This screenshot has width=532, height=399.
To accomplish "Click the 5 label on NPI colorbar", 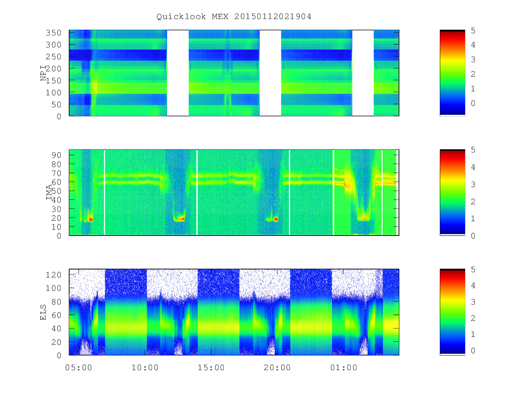I will (x=473, y=30).
